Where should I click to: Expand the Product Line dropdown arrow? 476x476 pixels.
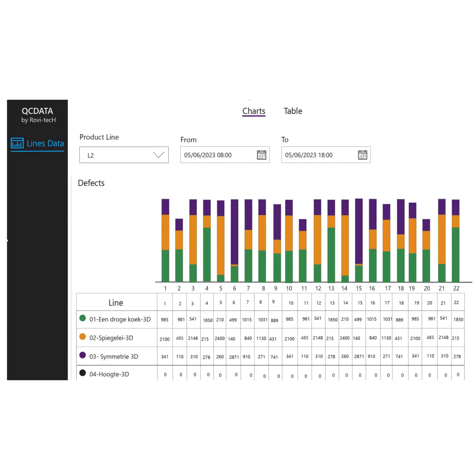[x=159, y=155]
